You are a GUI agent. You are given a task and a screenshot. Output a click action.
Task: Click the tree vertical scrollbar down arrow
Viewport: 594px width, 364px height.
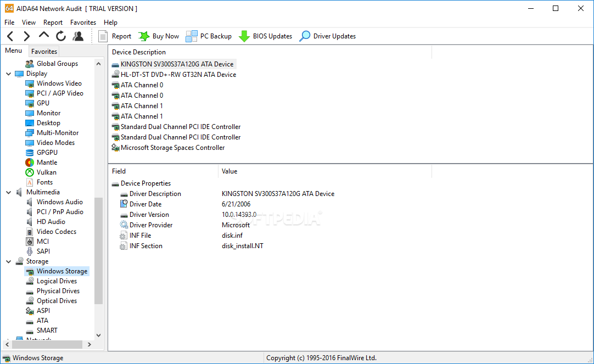tap(98, 335)
